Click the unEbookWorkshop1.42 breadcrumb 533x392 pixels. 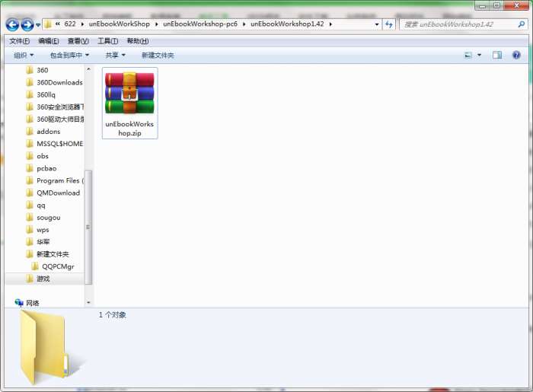(287, 24)
